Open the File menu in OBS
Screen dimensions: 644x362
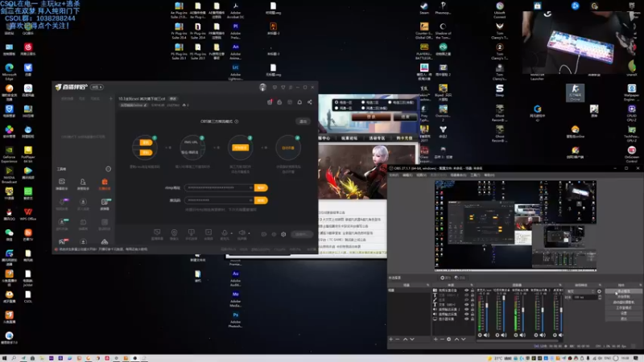click(394, 175)
